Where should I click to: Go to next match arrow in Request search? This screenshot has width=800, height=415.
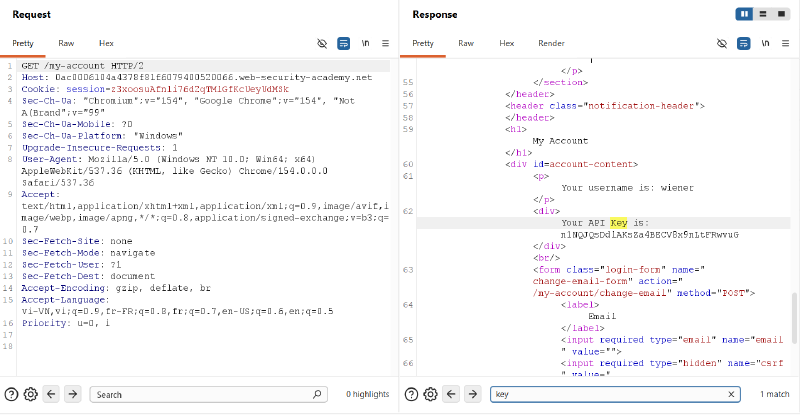[x=72, y=394]
